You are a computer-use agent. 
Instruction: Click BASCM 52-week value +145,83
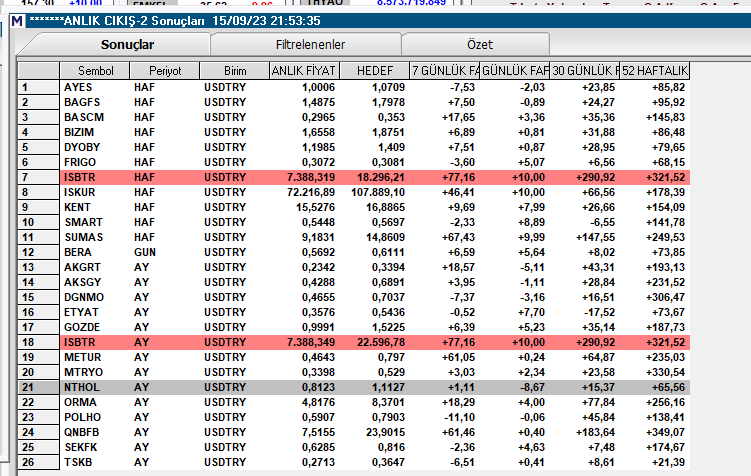(x=665, y=117)
